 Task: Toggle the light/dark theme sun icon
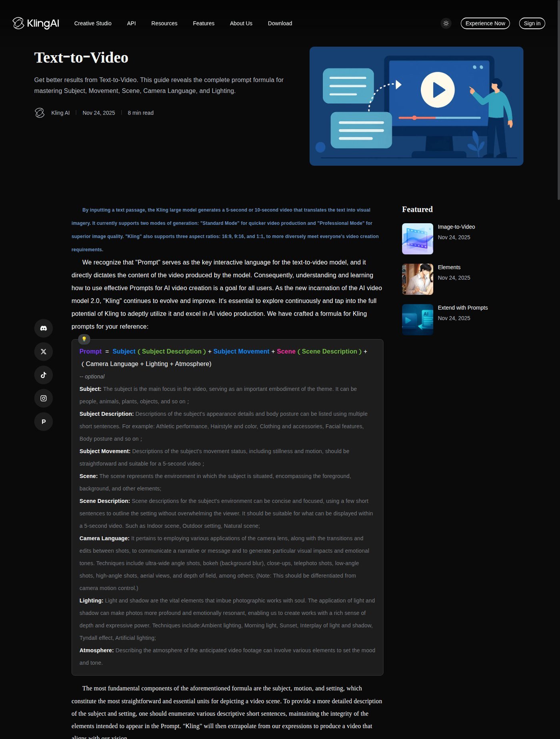[446, 23]
